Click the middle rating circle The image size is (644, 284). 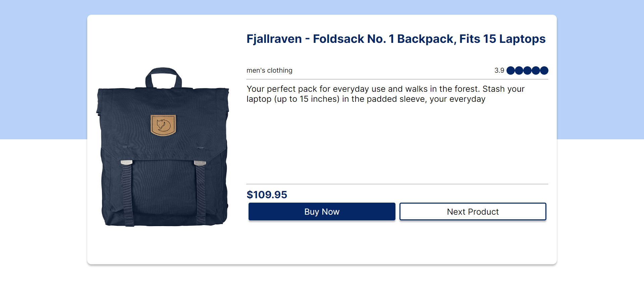pos(527,70)
